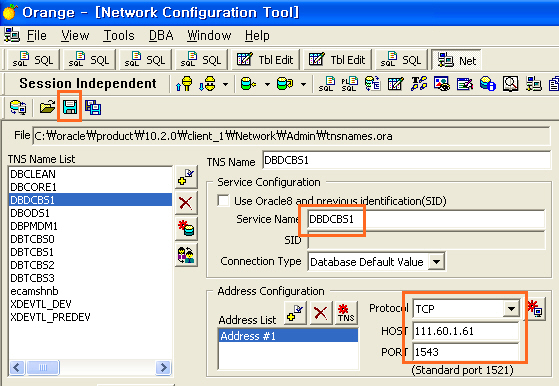Click the people icon beside TNS Name List
Screen dimensions: 559x386
coord(186,255)
